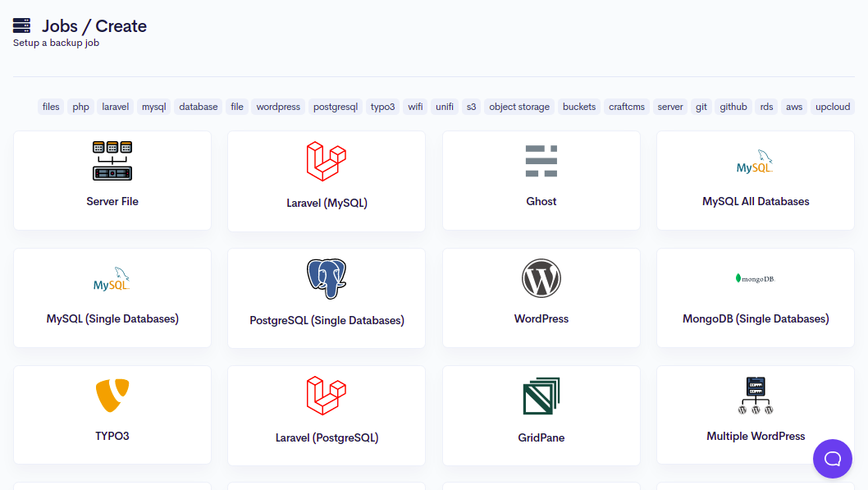Click the GridPane card label
Image resolution: width=868 pixels, height=490 pixels.
(541, 438)
